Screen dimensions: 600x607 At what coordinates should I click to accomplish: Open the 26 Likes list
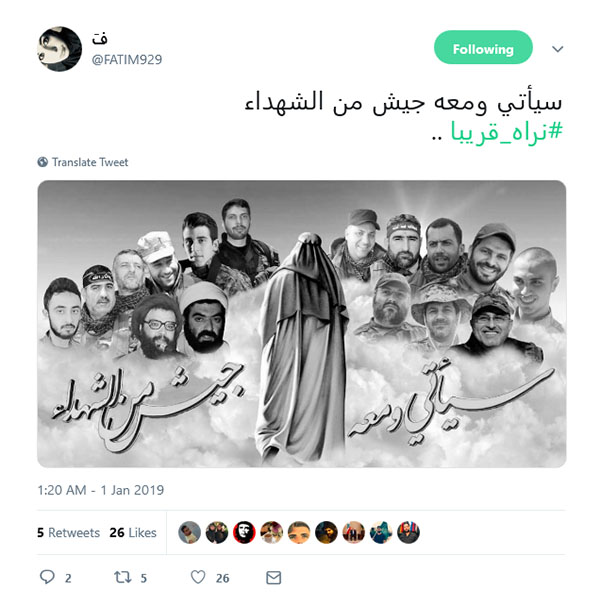pos(133,533)
